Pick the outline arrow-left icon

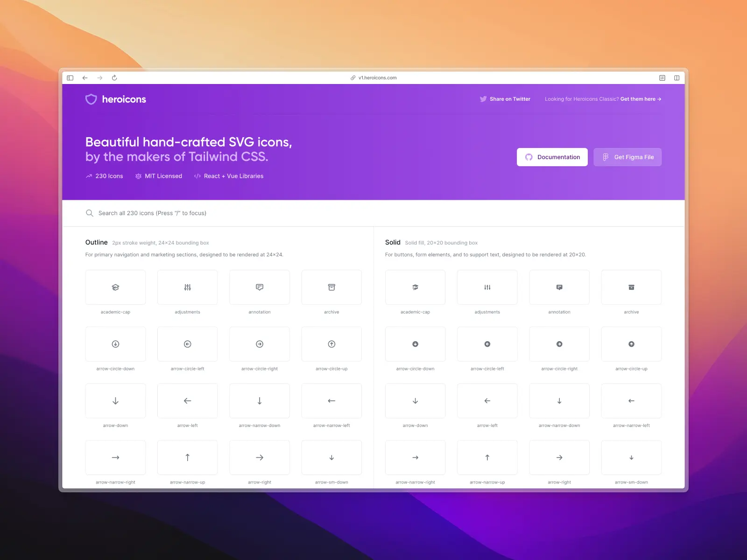pos(187,401)
